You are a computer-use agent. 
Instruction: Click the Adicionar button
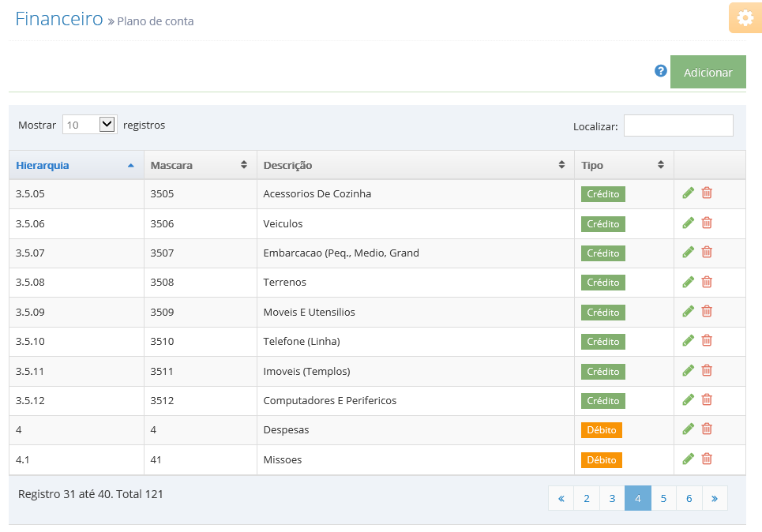(708, 72)
